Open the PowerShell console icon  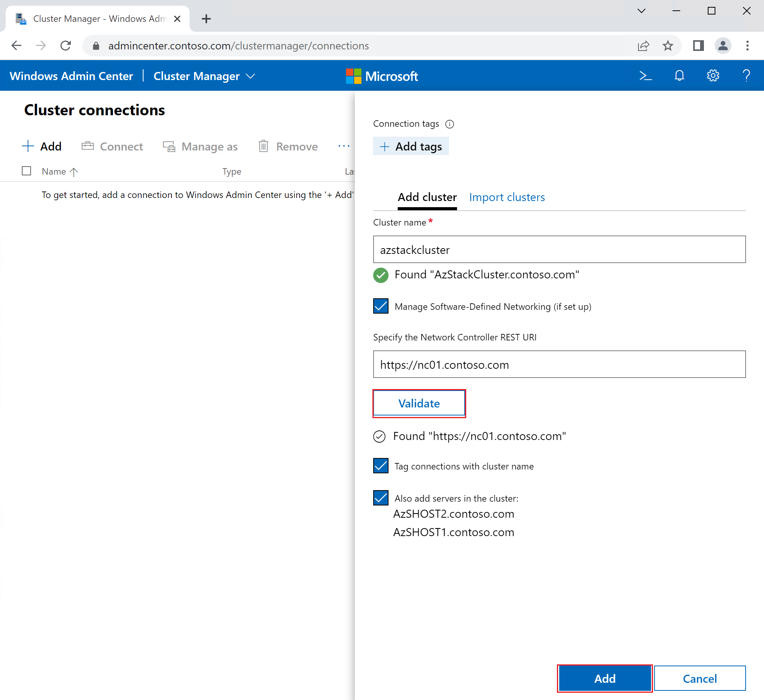click(646, 76)
